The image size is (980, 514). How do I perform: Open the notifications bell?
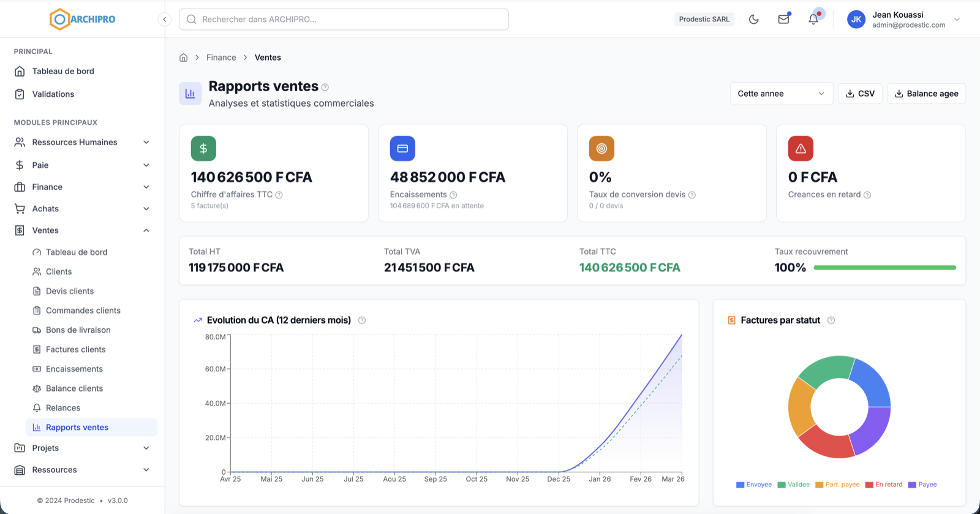point(813,19)
